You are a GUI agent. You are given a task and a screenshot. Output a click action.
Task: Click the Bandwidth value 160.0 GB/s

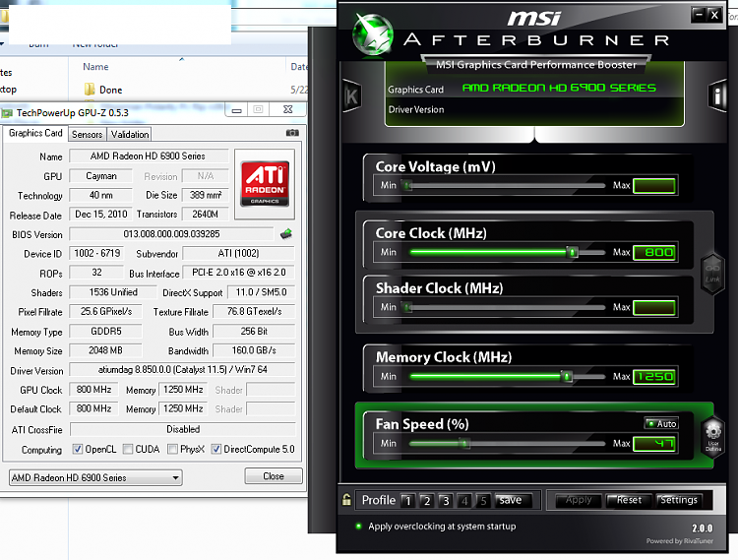254,350
